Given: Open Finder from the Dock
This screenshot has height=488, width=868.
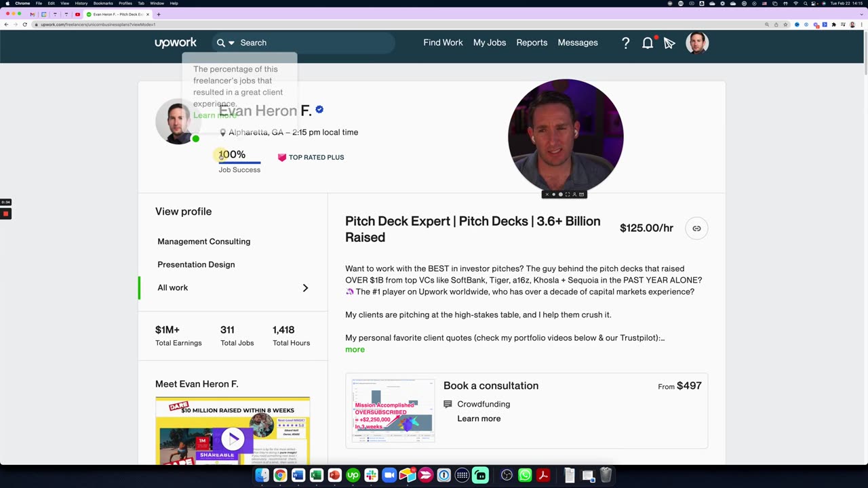Looking at the screenshot, I should [x=261, y=476].
